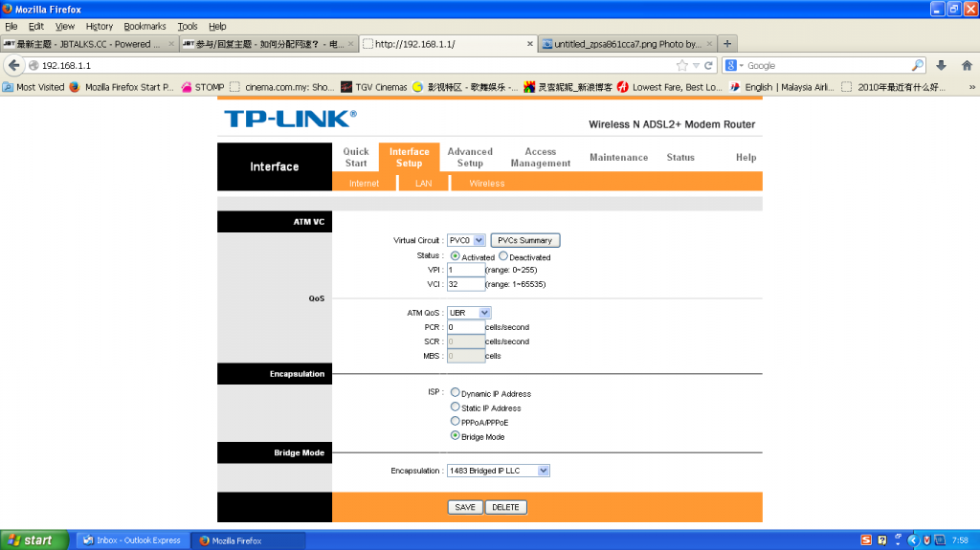Image resolution: width=980 pixels, height=550 pixels.
Task: Click the browser back arrow button
Action: (13, 65)
